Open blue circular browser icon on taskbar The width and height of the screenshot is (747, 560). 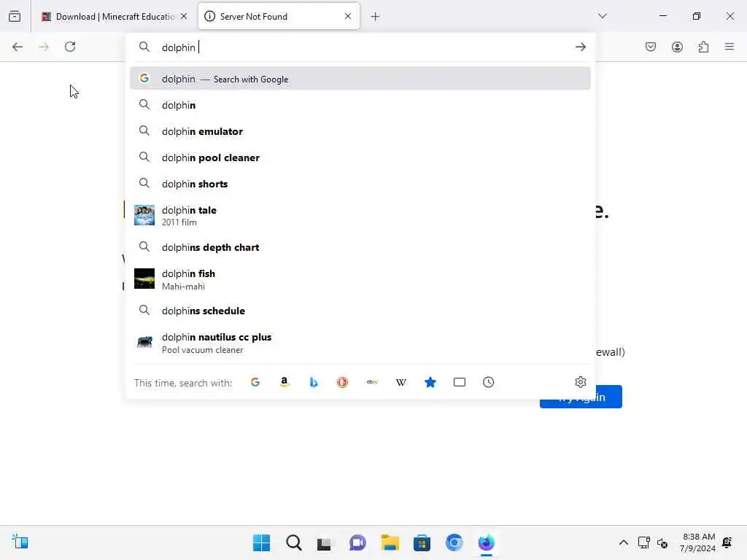(x=454, y=542)
